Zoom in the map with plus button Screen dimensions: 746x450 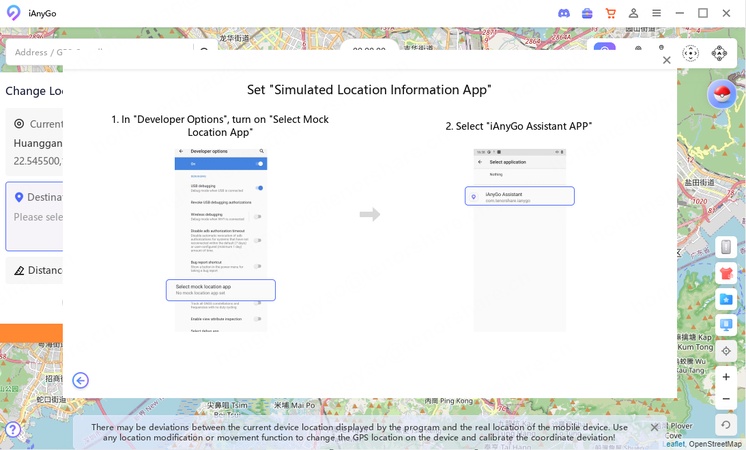pyautogui.click(x=726, y=377)
